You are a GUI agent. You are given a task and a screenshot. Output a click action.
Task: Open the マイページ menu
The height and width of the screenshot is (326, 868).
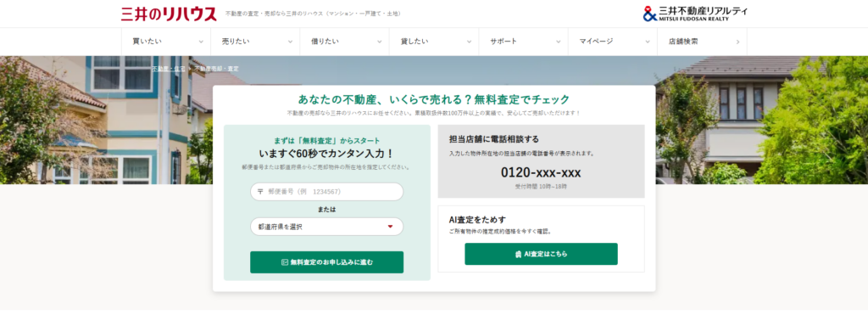[x=613, y=42]
